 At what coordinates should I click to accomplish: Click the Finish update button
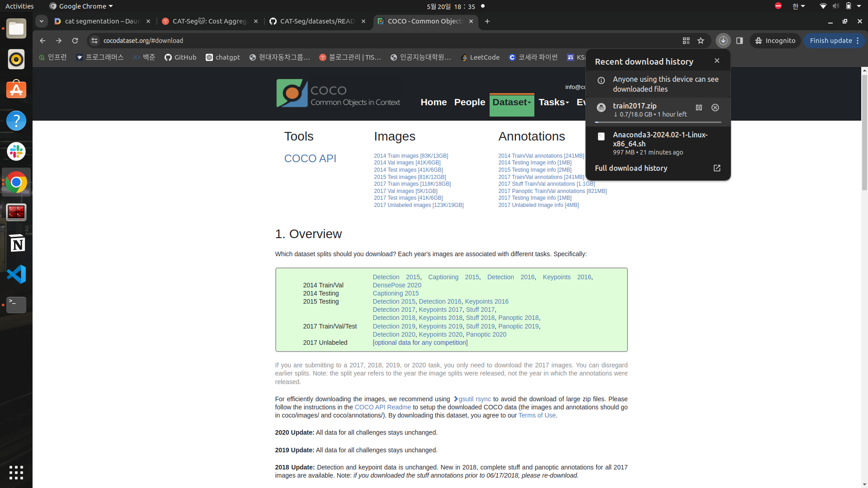tap(830, 41)
